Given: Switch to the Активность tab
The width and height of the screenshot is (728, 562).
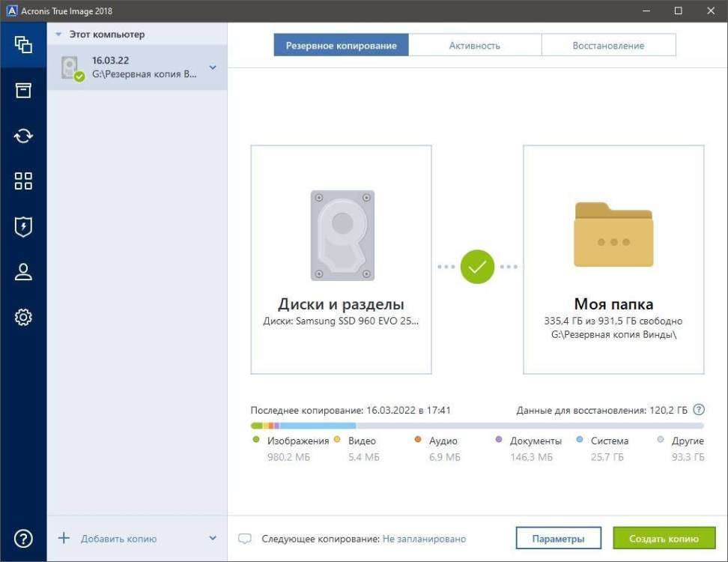Looking at the screenshot, I should click(474, 46).
